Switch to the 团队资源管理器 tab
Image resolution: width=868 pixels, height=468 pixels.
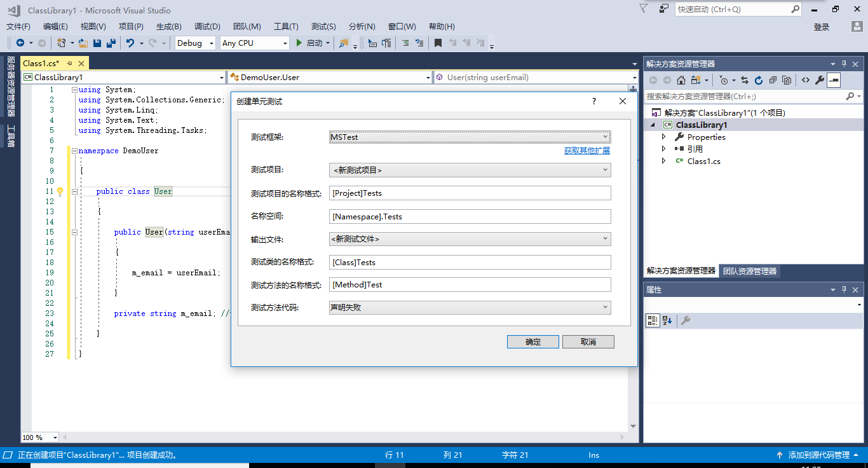[x=750, y=271]
